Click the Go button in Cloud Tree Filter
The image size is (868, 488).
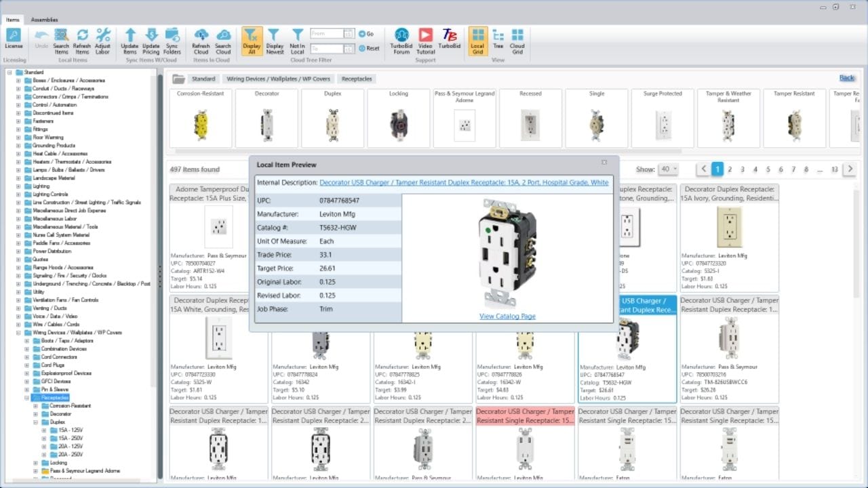point(368,33)
